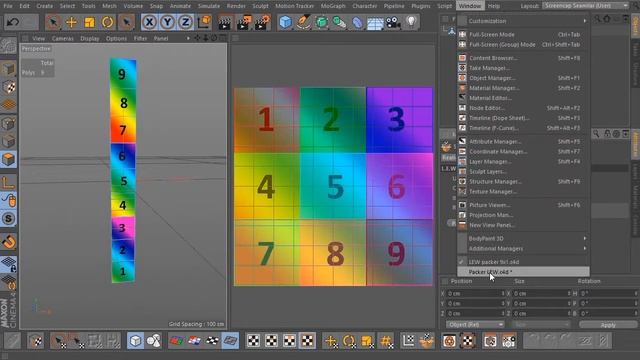Click Render to Picture Viewer icon
Image resolution: width=640 pixels, height=360 pixels.
[244, 22]
